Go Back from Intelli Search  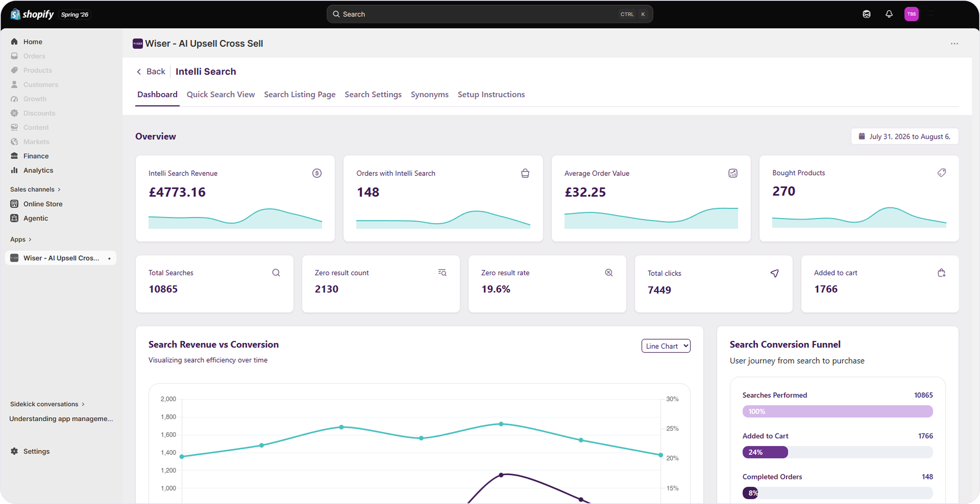click(x=151, y=72)
